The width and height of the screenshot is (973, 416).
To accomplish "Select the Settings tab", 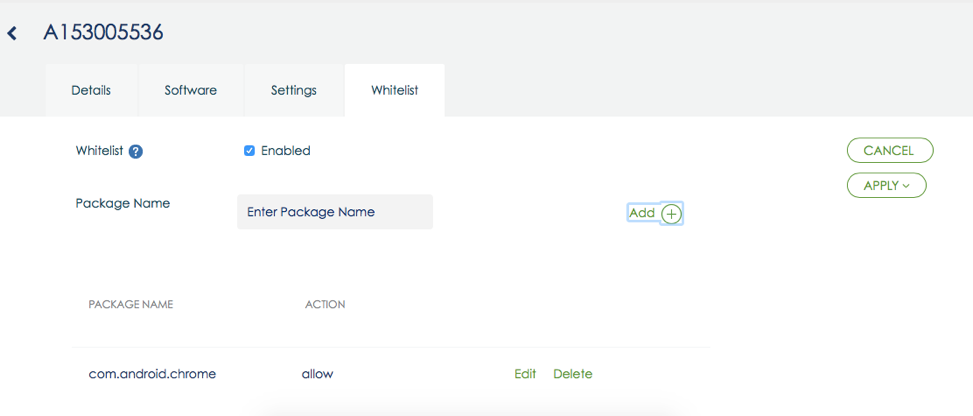I will click(294, 91).
